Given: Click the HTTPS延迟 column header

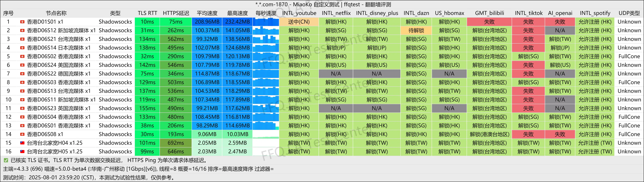Looking at the screenshot, I should (x=176, y=13).
